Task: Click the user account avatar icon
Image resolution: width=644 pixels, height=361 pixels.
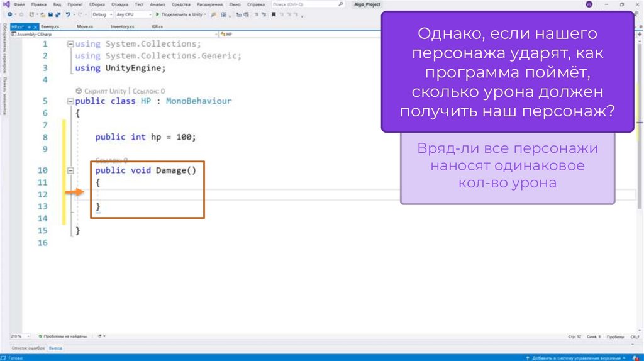Action: coord(589,4)
